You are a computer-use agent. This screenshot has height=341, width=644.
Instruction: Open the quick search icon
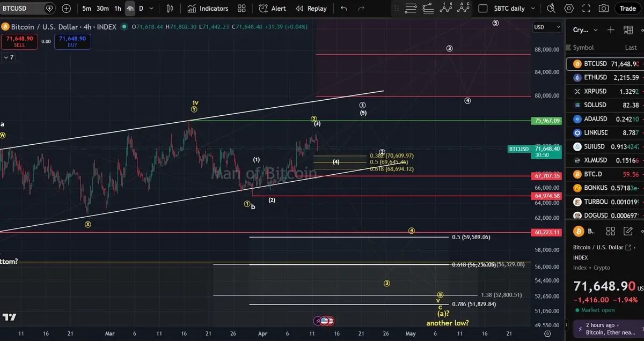click(551, 9)
